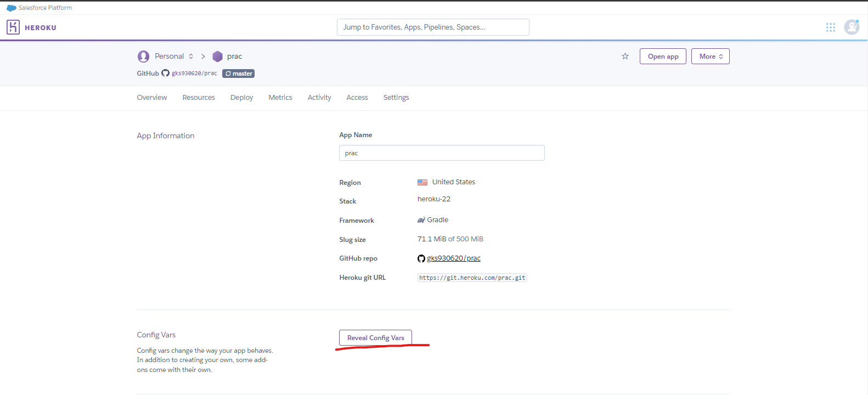Open the Deploy tab

pos(241,98)
